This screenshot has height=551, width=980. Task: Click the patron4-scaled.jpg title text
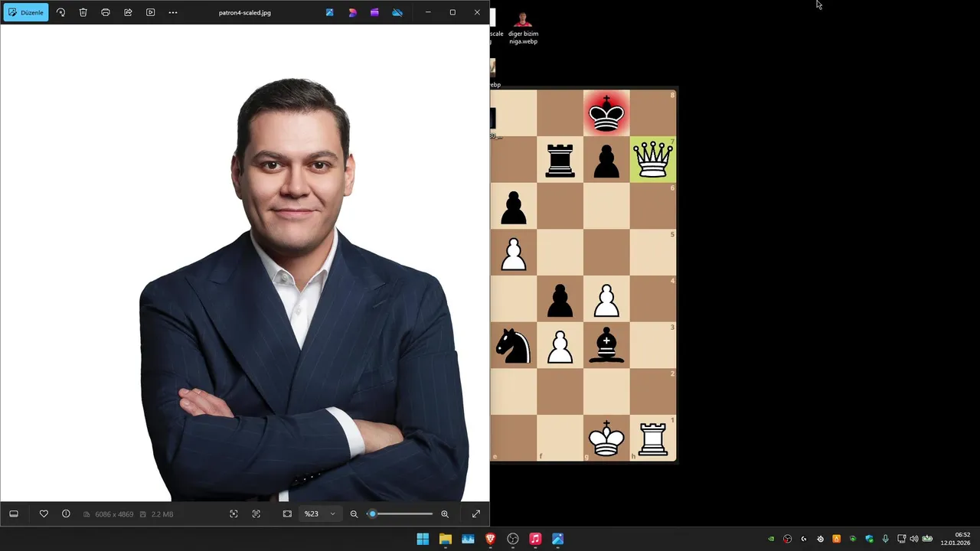[245, 12]
